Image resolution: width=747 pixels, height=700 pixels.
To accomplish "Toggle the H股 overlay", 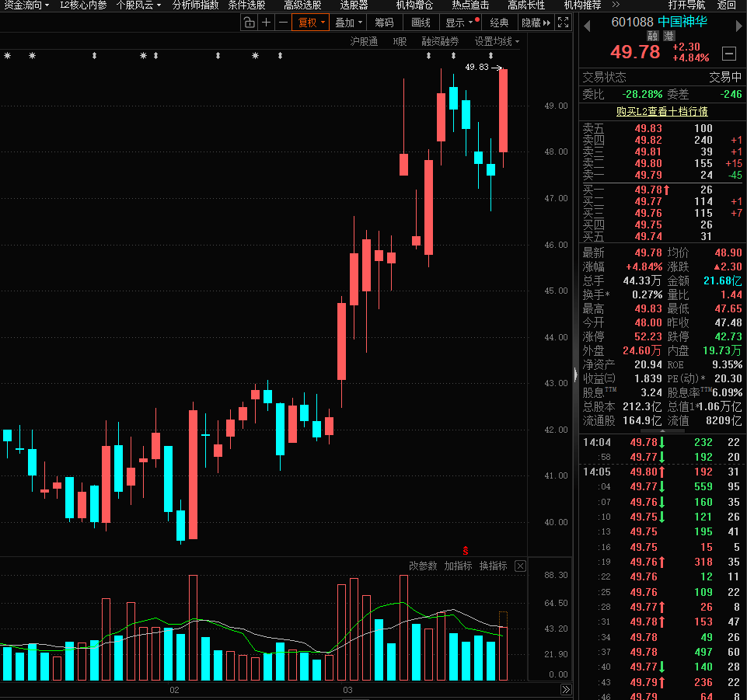I will click(x=400, y=41).
